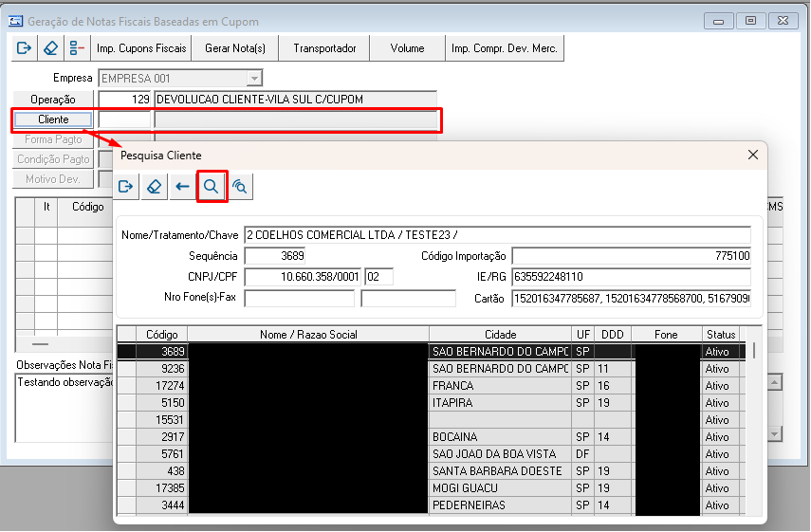The image size is (811, 532).
Task: Click the CNPJ/CPF number field
Action: [303, 277]
